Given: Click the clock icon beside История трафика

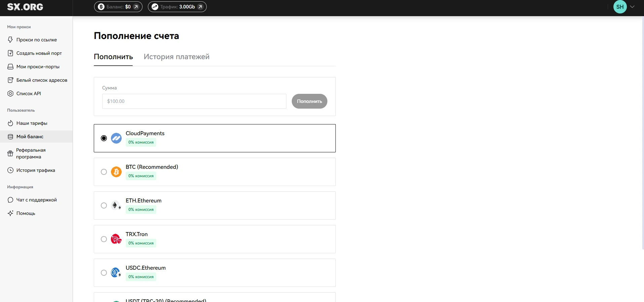Looking at the screenshot, I should pyautogui.click(x=10, y=170).
